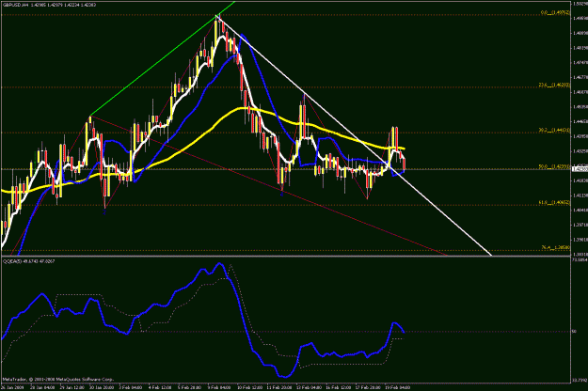
Task: Click the '16 Feb 12:00' time axis label
Action: click(339, 387)
